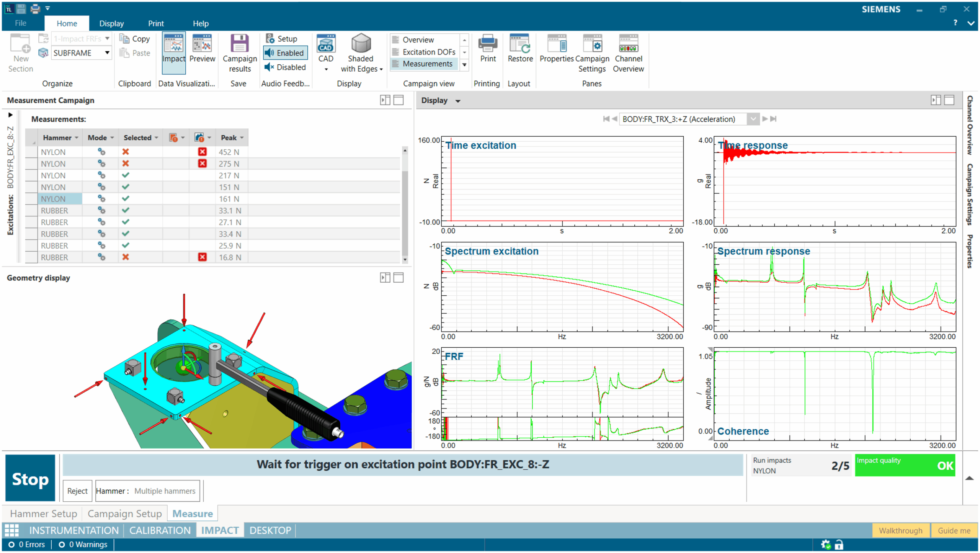Switch to the Display ribbon tab
980x553 pixels.
point(111,23)
